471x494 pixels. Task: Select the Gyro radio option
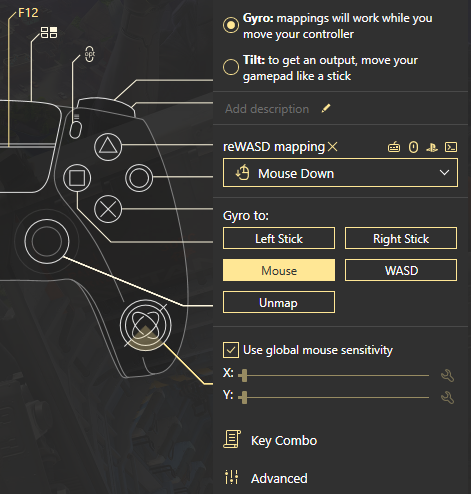[x=231, y=25]
